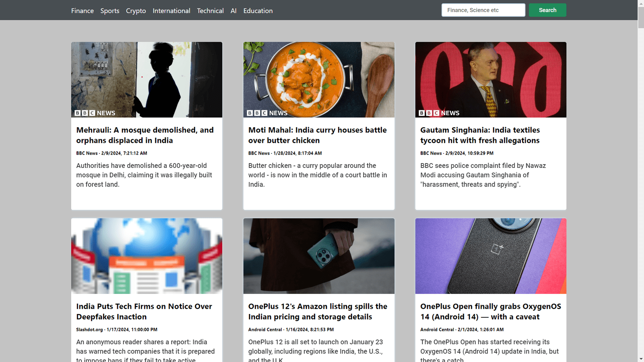Open the Finance category
644x362 pixels.
pos(82,11)
